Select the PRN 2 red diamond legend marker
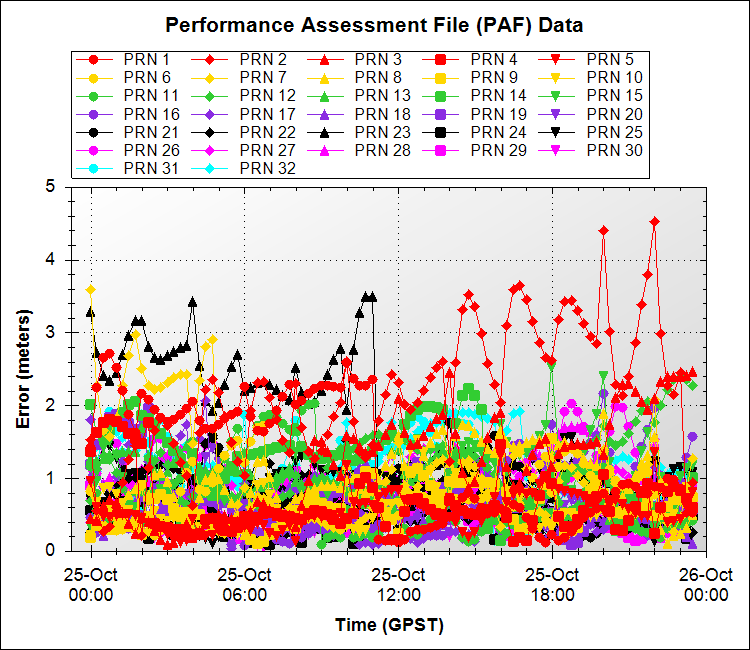750x650 pixels. (208, 59)
